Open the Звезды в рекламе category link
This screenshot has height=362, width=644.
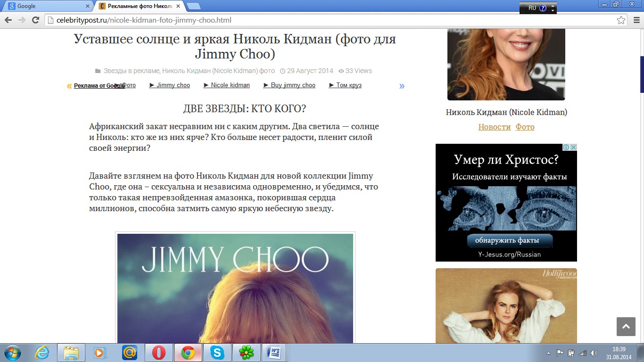coord(132,71)
